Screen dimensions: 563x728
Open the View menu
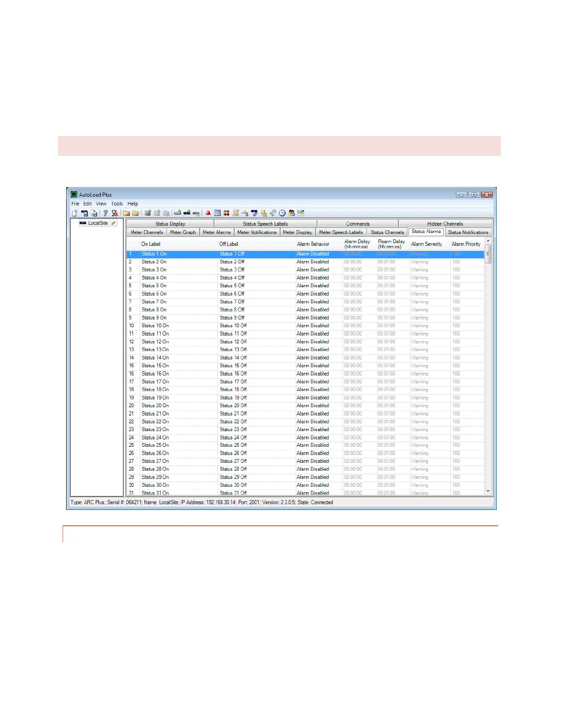point(101,204)
